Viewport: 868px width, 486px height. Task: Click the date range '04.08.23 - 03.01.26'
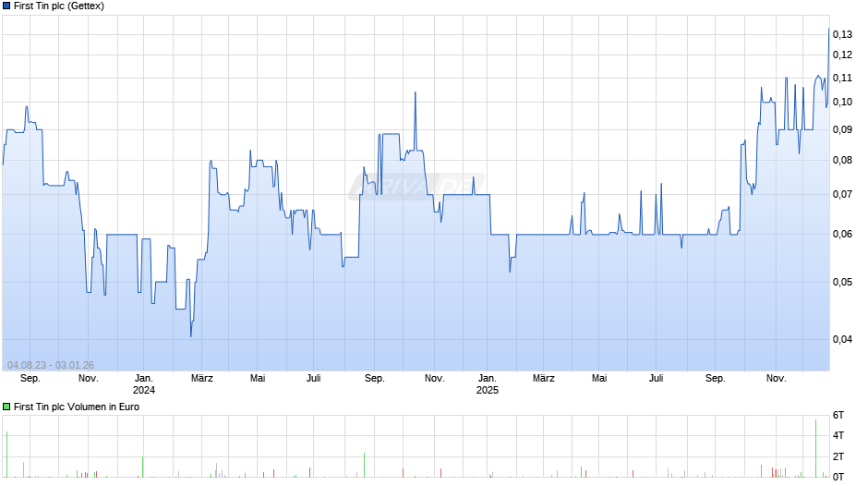[x=51, y=365]
